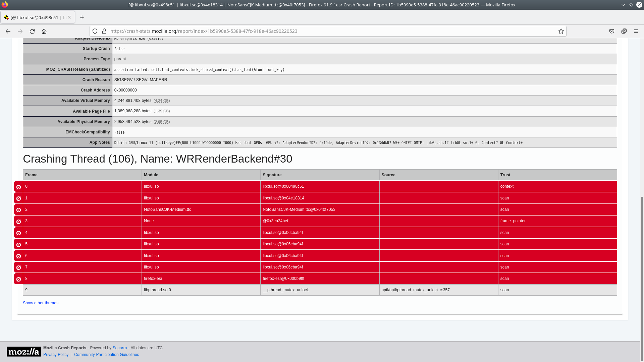Viewport: 644px width, 362px height.
Task: Open the Privacy Policy link
Action: click(56, 355)
